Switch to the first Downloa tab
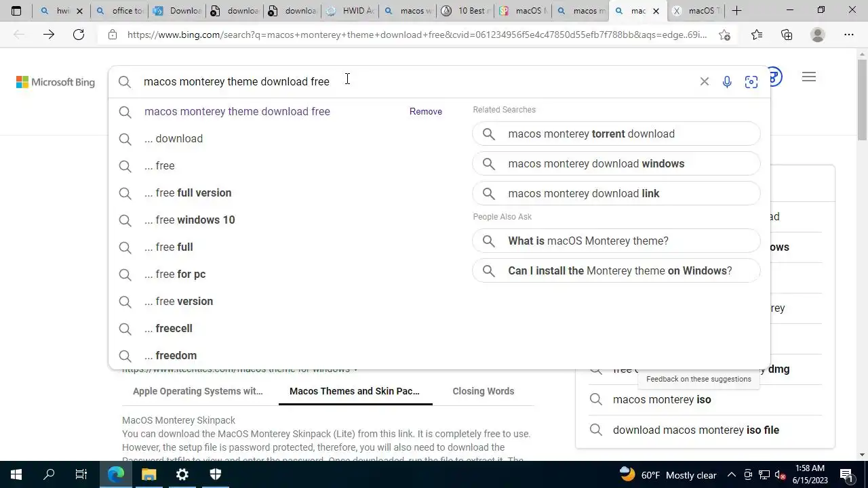Viewport: 868px width, 488px height. coord(178,11)
